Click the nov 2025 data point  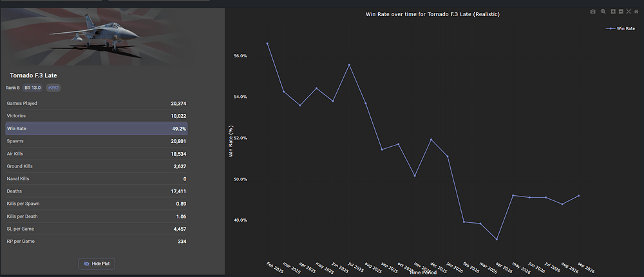click(415, 176)
